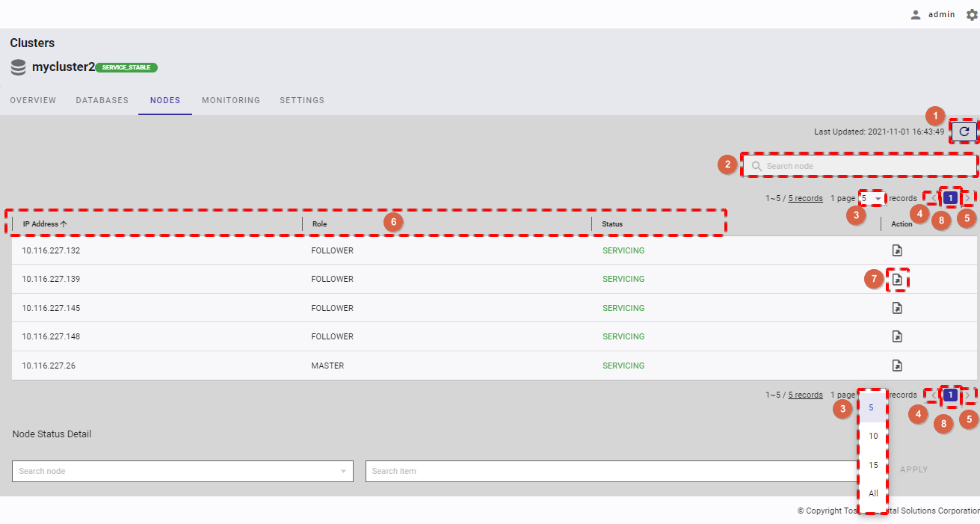Open log action icon for master node 10.116.227.26
The width and height of the screenshot is (980, 524).
coord(897,366)
